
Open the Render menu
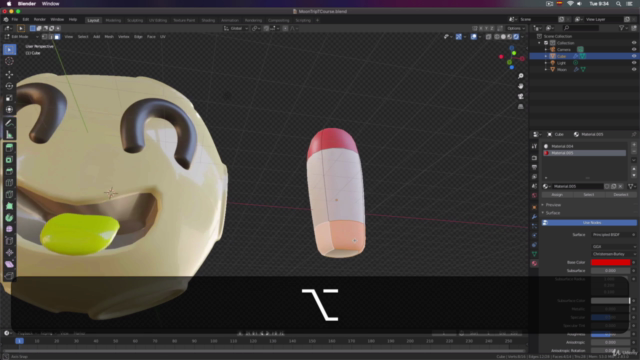pos(40,20)
